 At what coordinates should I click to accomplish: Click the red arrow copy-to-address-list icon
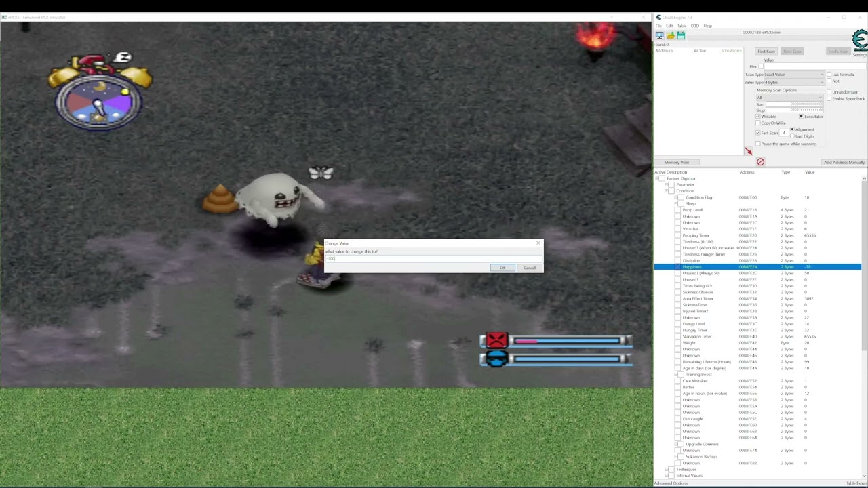(748, 151)
